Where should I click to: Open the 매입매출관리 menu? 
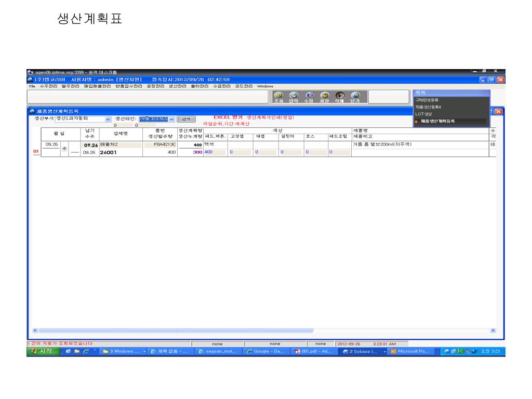pos(97,86)
